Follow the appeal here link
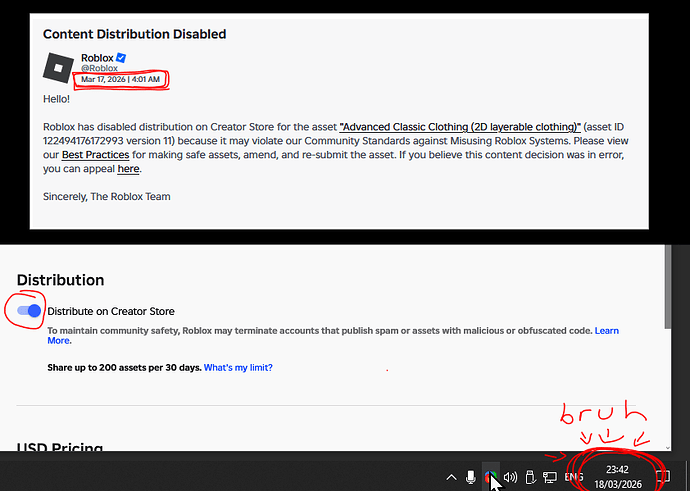Screen dimensions: 690x491 [x=128, y=169]
